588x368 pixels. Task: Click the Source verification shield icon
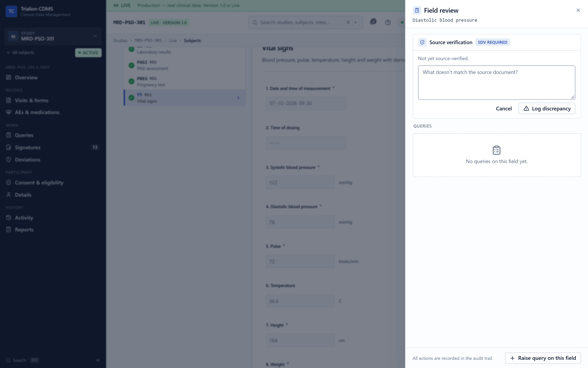422,42
